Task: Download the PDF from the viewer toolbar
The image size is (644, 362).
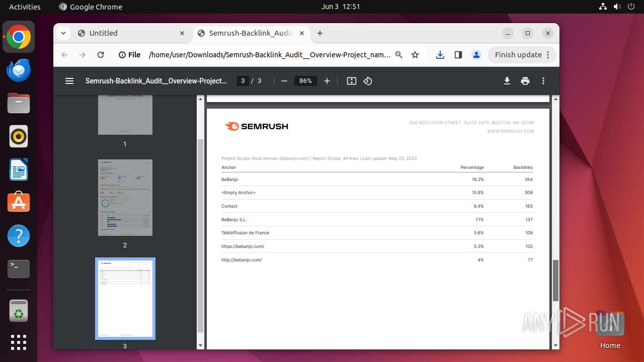Action: click(507, 81)
